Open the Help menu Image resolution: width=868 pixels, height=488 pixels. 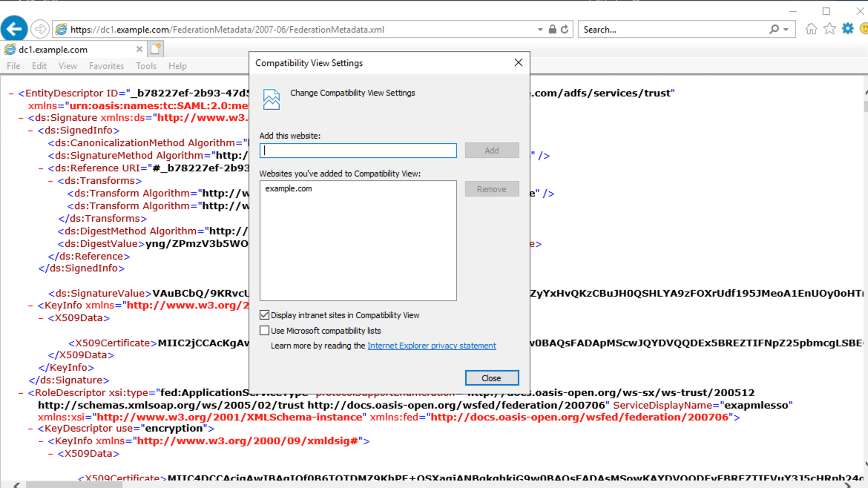point(178,66)
